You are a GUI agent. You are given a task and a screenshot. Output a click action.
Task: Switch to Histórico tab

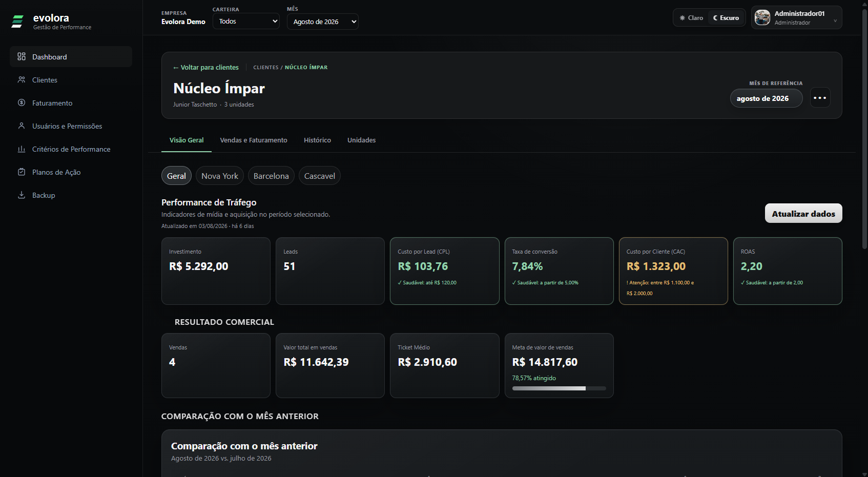pyautogui.click(x=317, y=140)
